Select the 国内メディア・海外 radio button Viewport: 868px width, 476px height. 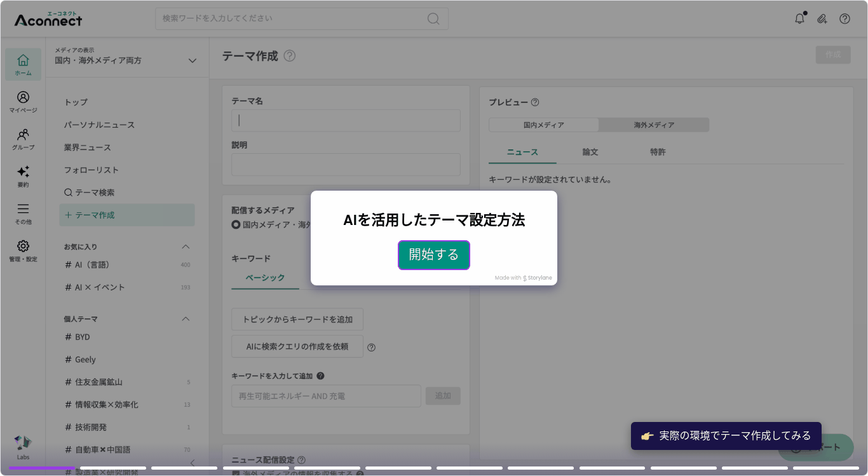coord(237,223)
